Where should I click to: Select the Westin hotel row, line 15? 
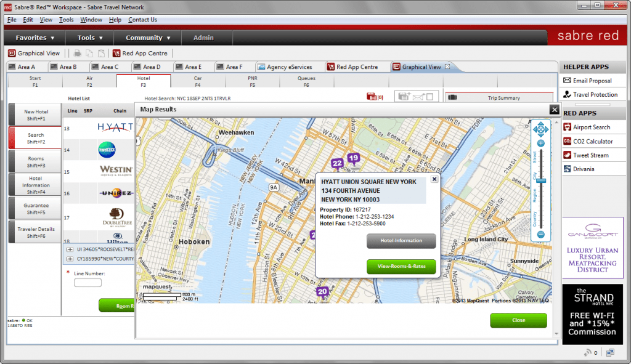coord(99,172)
